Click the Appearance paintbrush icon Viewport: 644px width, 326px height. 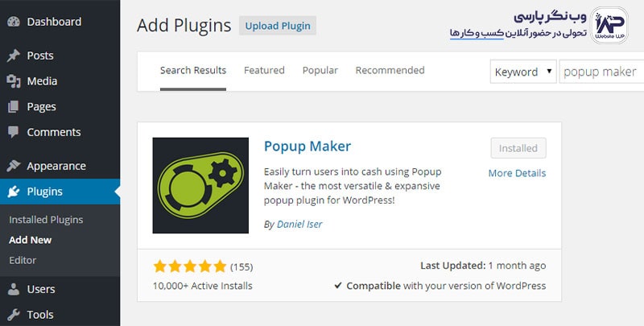click(13, 166)
